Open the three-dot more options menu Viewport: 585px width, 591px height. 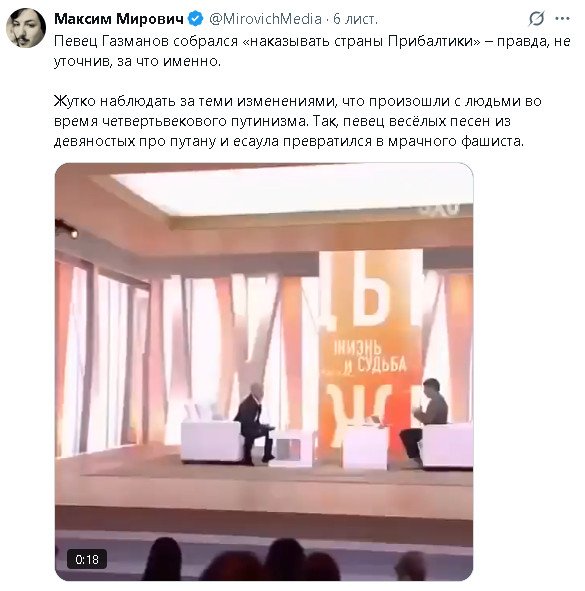pyautogui.click(x=562, y=18)
